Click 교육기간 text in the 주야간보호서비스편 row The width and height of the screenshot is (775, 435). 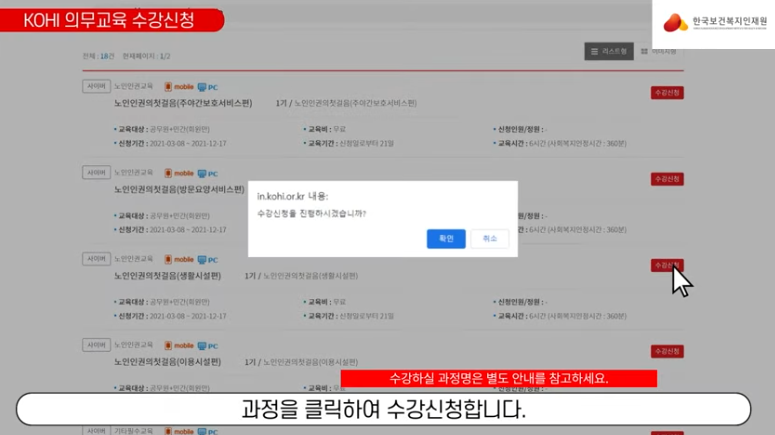tap(348, 143)
